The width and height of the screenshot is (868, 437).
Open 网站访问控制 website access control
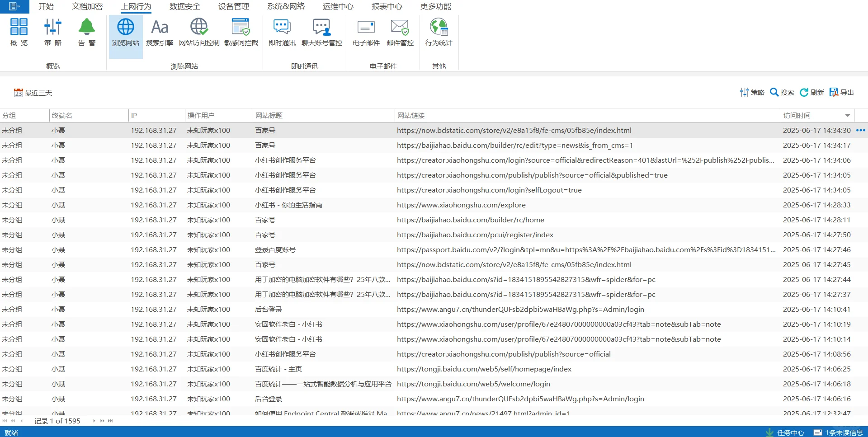point(198,32)
